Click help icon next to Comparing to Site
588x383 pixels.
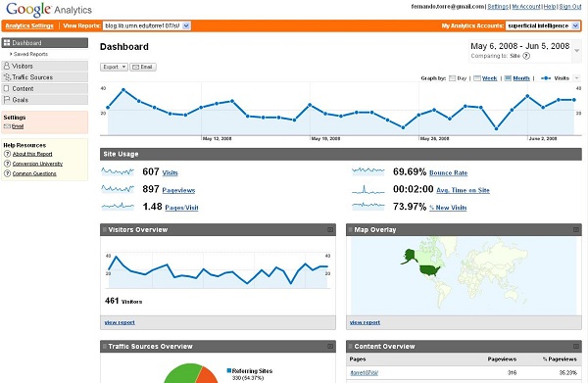tap(526, 56)
